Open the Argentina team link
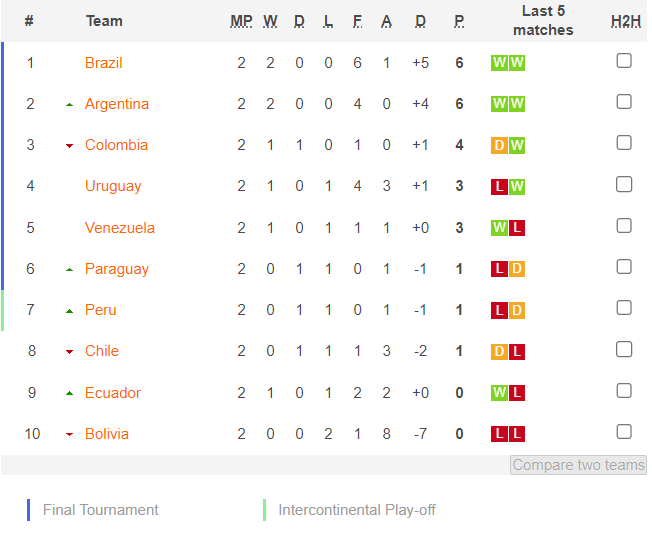This screenshot has height=536, width=652. click(x=117, y=104)
